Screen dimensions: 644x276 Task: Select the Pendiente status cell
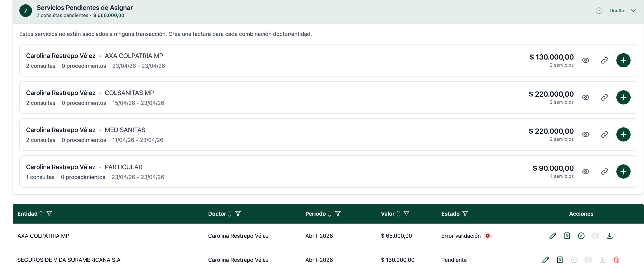(454, 260)
